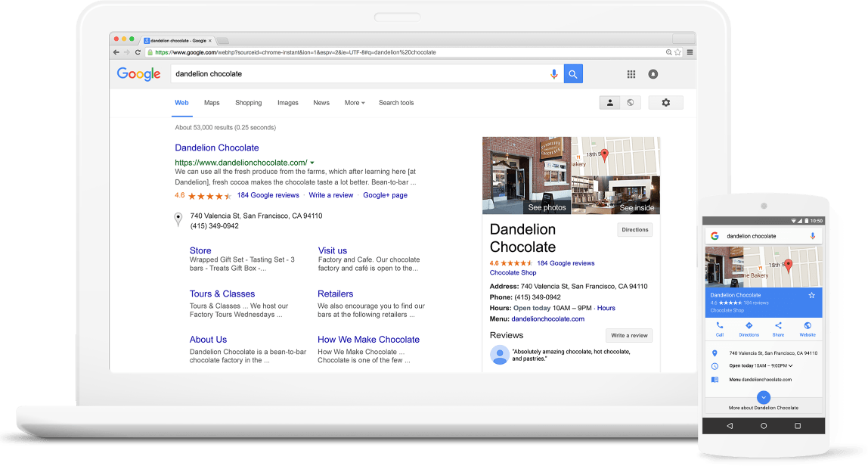Expand the More search menu
The height and width of the screenshot is (466, 868).
click(x=355, y=103)
